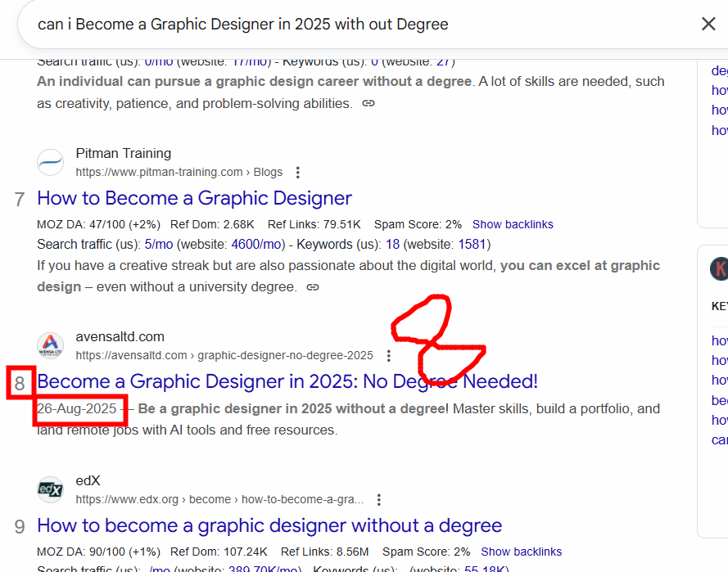Click the 26-Aug-2025 date text
This screenshot has width=728, height=572.
[77, 408]
